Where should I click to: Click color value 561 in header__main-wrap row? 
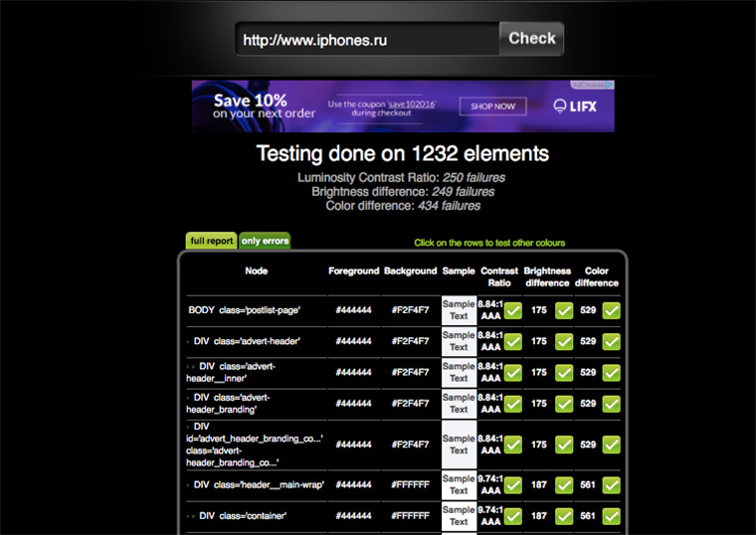588,485
